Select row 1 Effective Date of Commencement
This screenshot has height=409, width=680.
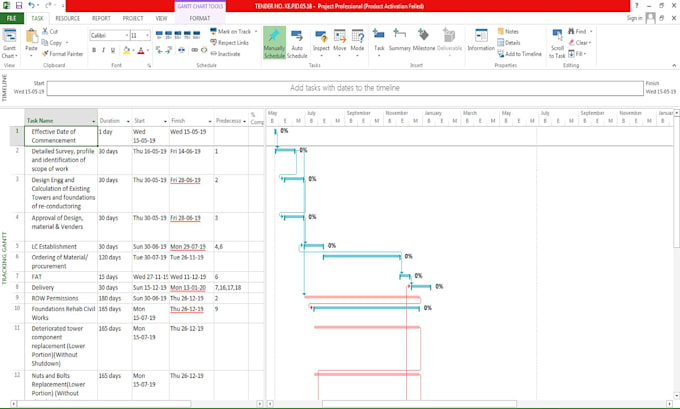point(17,136)
